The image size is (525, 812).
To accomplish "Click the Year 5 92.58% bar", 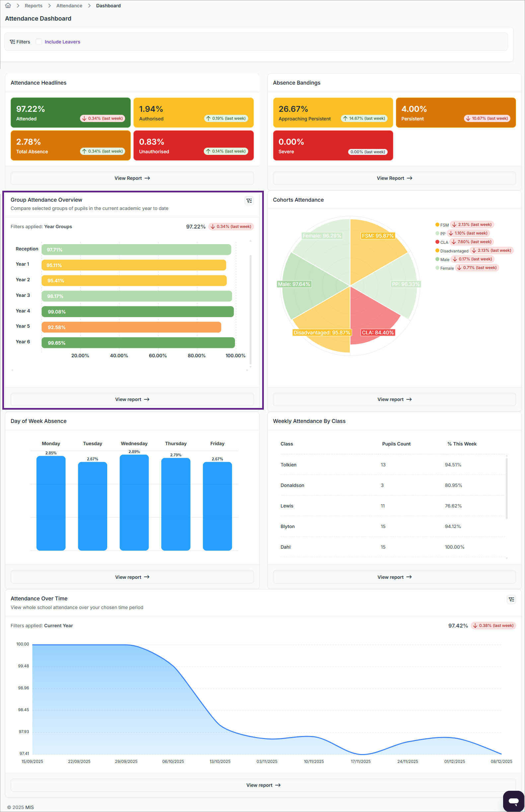I will click(x=131, y=327).
